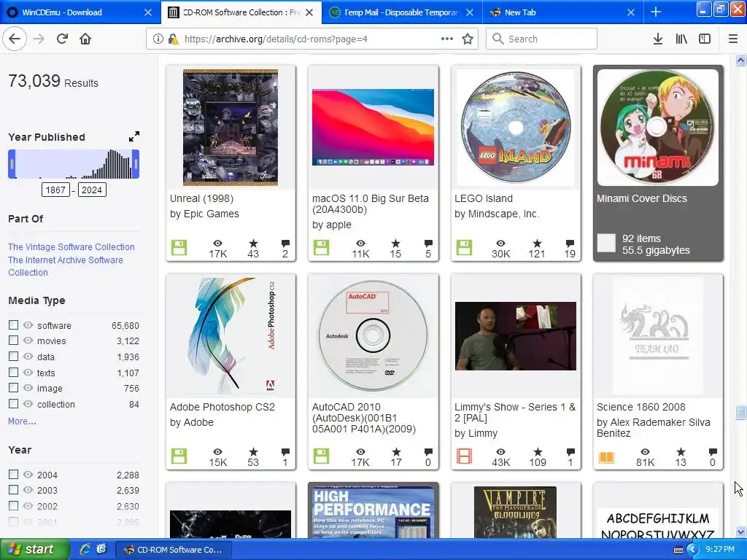Open the page actions three-dots menu
This screenshot has width=747, height=560.
[447, 39]
